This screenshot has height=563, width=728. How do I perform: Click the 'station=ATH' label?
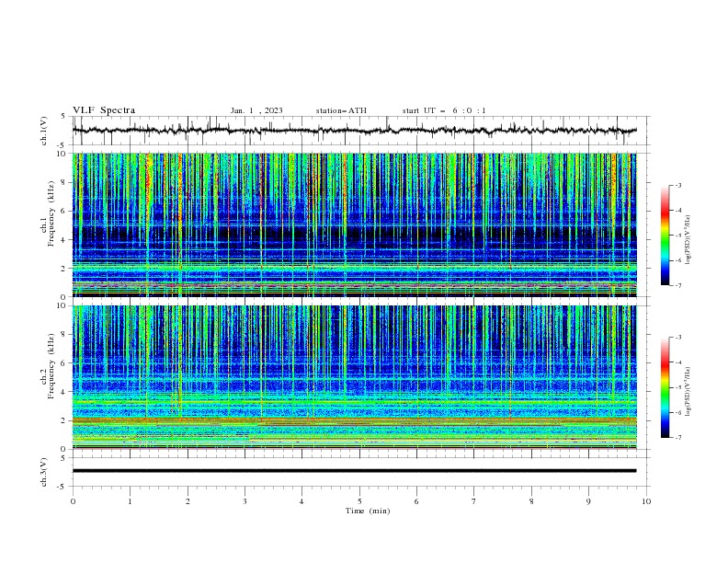tap(341, 110)
